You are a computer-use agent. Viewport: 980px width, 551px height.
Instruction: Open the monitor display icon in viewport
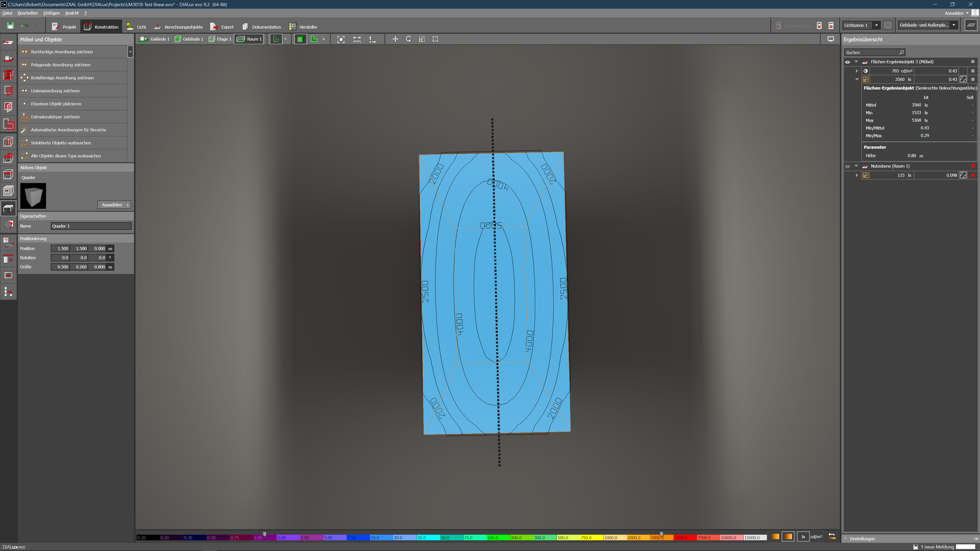[830, 39]
